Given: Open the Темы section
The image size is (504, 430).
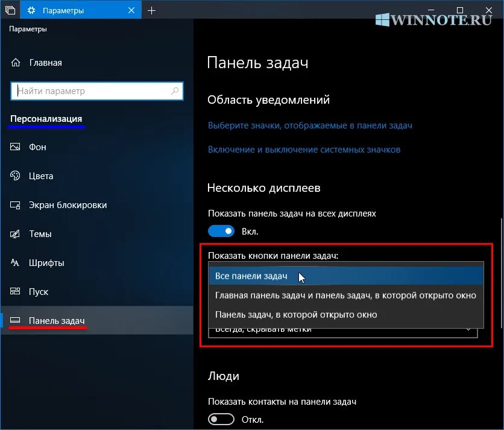Looking at the screenshot, I should tap(96, 234).
